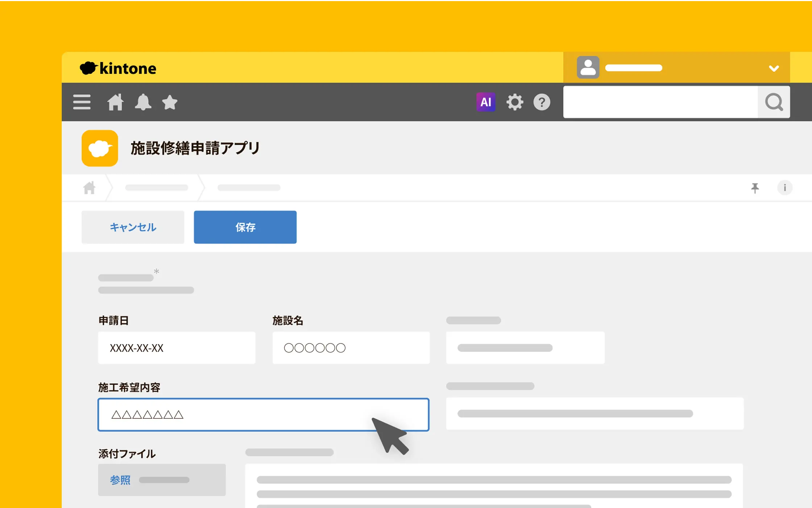This screenshot has width=812, height=508.
Task: Click the user avatar icon
Action: (x=588, y=67)
